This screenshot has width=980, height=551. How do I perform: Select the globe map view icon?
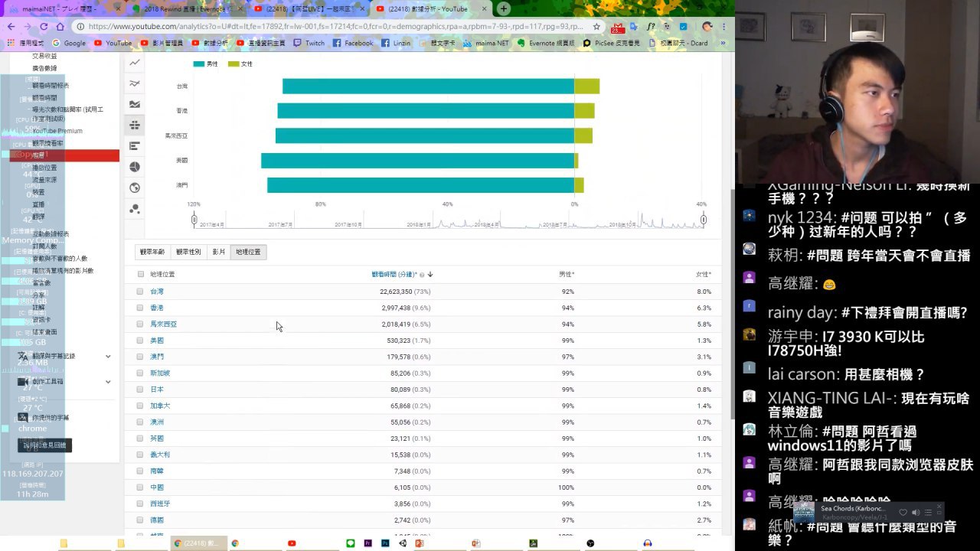tap(135, 187)
